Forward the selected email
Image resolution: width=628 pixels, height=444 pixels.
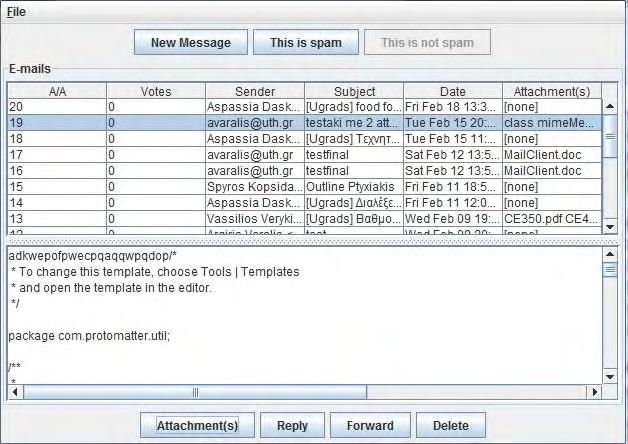(370, 425)
